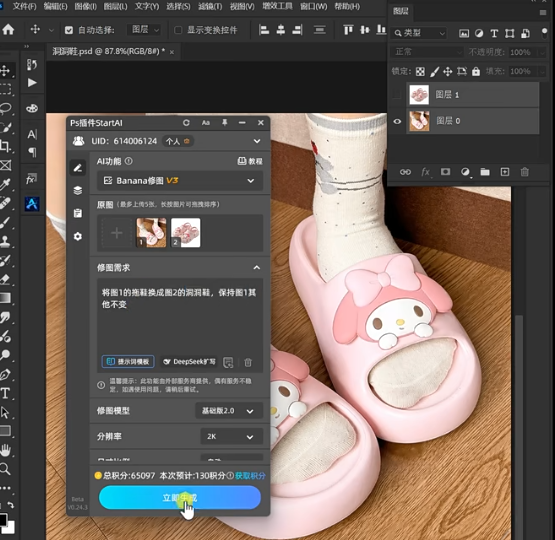The image size is (555, 540).
Task: Open the layers stack icon in StartAI sidebar
Action: [x=78, y=190]
